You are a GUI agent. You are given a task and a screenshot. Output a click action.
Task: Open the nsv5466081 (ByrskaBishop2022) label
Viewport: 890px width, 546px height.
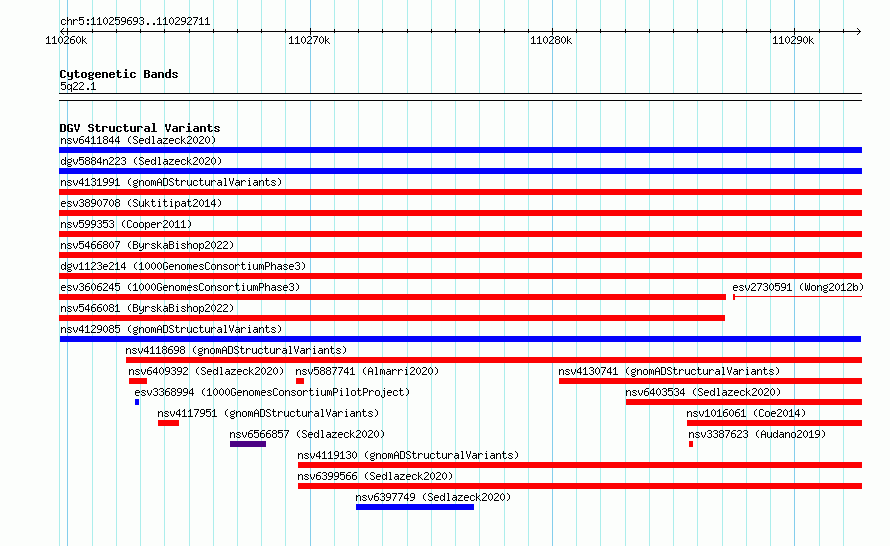pos(147,308)
